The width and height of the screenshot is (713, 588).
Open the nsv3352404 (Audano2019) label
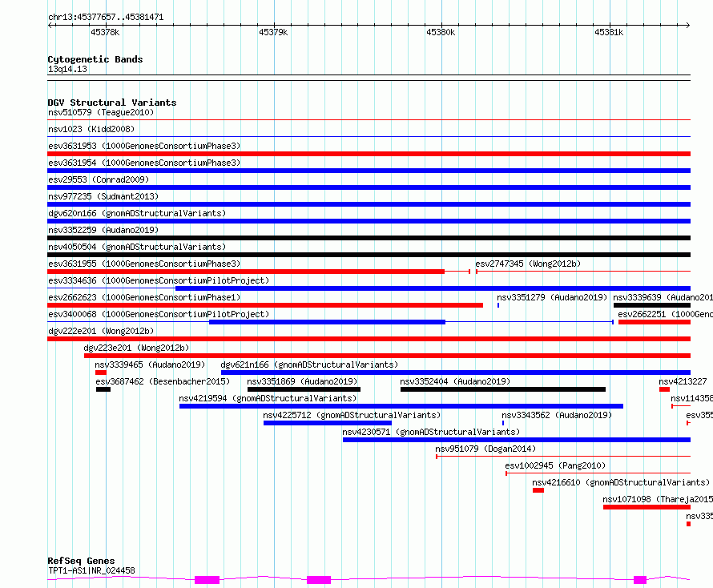[455, 381]
